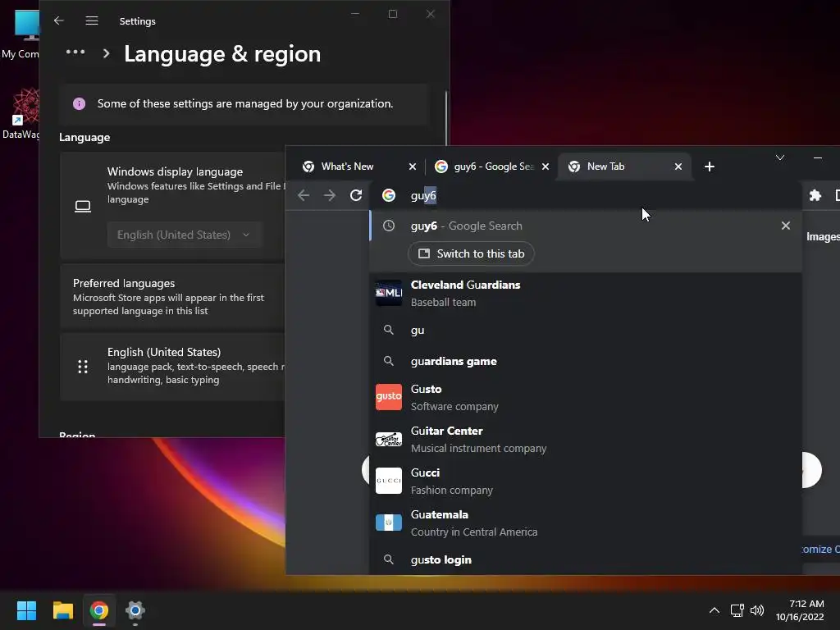This screenshot has width=840, height=630.
Task: Click the drag handle beside English (United States)
Action: 83,367
